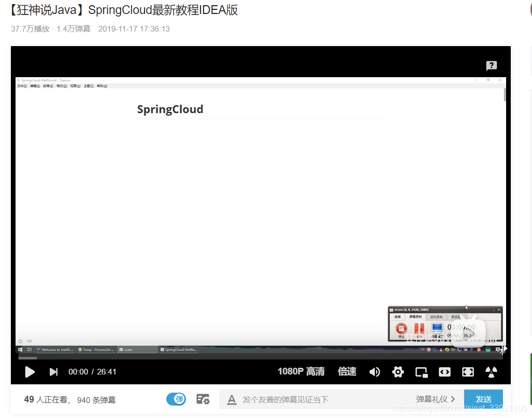Click the radiation-symbol icon in player controls
The height and width of the screenshot is (418, 532).
pyautogui.click(x=491, y=372)
